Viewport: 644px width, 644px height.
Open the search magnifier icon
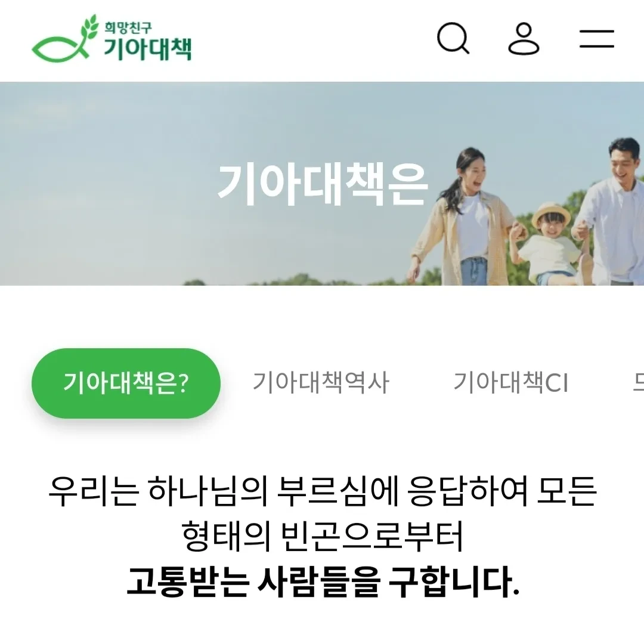click(453, 38)
